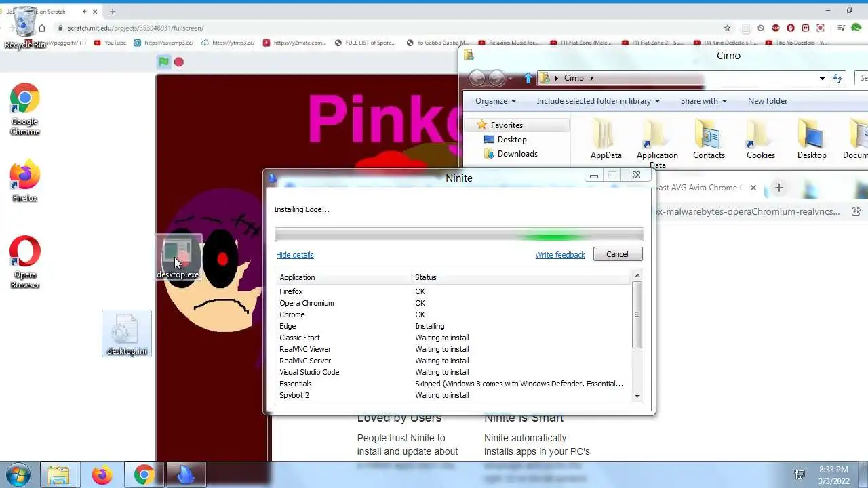Open the y2mate.com bookmark
Image resolution: width=868 pixels, height=488 pixels.
click(294, 43)
